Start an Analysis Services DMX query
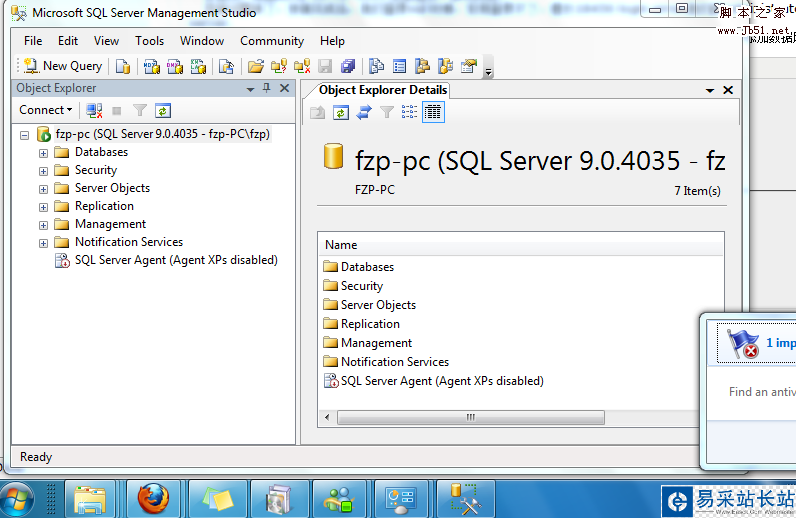Image resolution: width=796 pixels, height=518 pixels. 175,66
